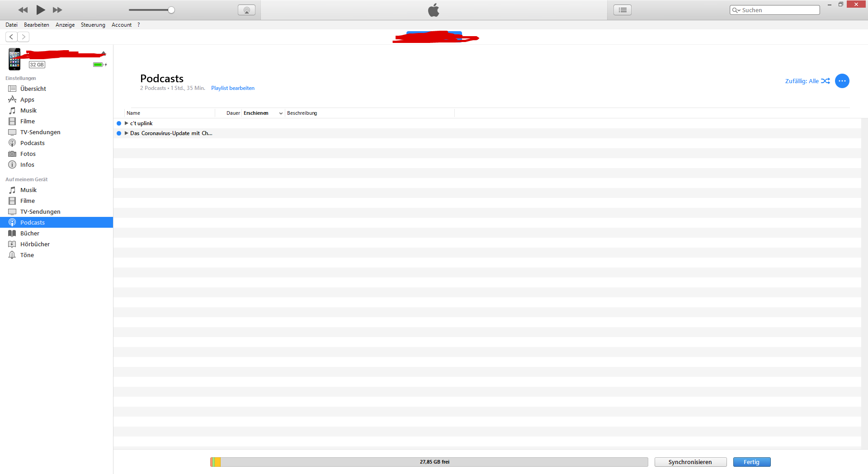The height and width of the screenshot is (474, 868).
Task: Click the yellow segment of storage bar
Action: click(x=217, y=462)
